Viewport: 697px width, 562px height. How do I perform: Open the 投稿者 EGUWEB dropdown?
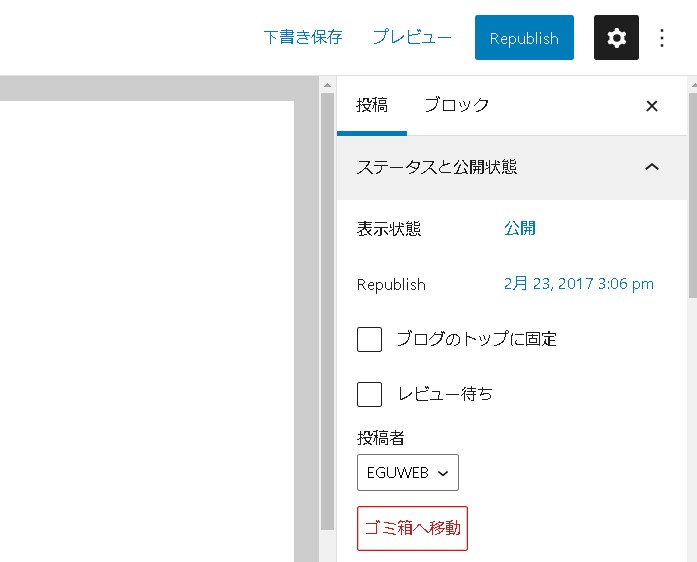[x=407, y=472]
